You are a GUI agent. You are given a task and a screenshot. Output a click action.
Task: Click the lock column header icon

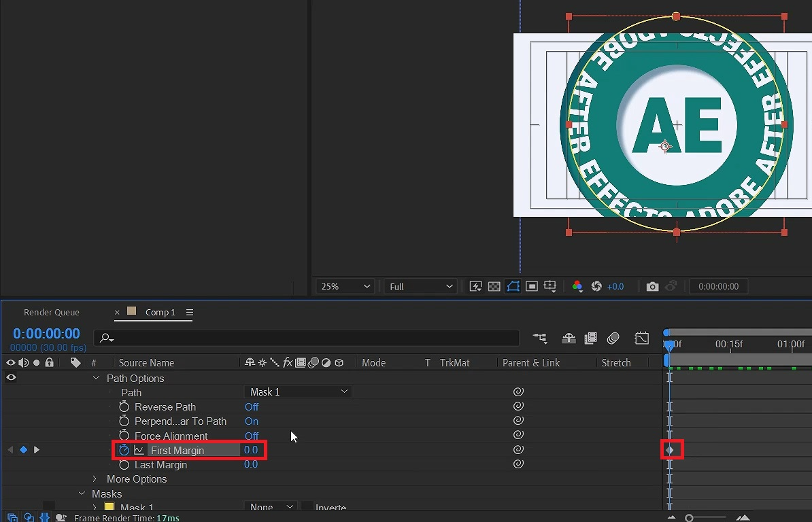pos(49,362)
